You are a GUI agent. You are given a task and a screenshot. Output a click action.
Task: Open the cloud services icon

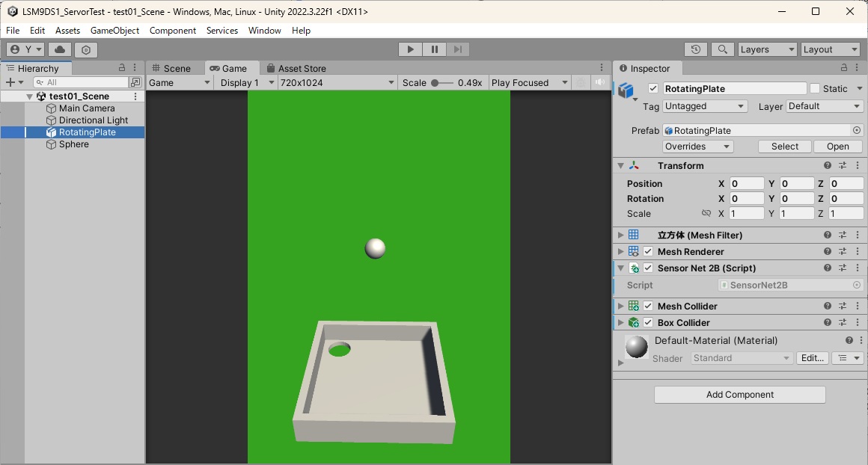pyautogui.click(x=60, y=49)
